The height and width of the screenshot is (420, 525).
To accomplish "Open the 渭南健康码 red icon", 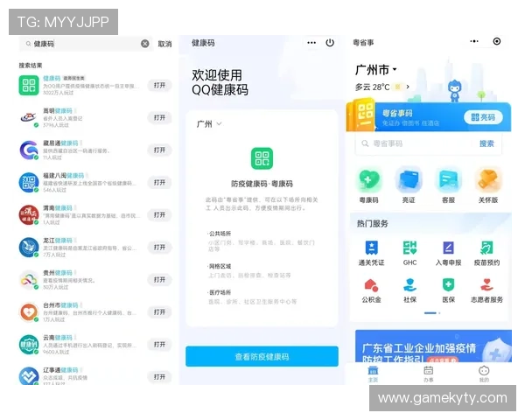I will (29, 214).
